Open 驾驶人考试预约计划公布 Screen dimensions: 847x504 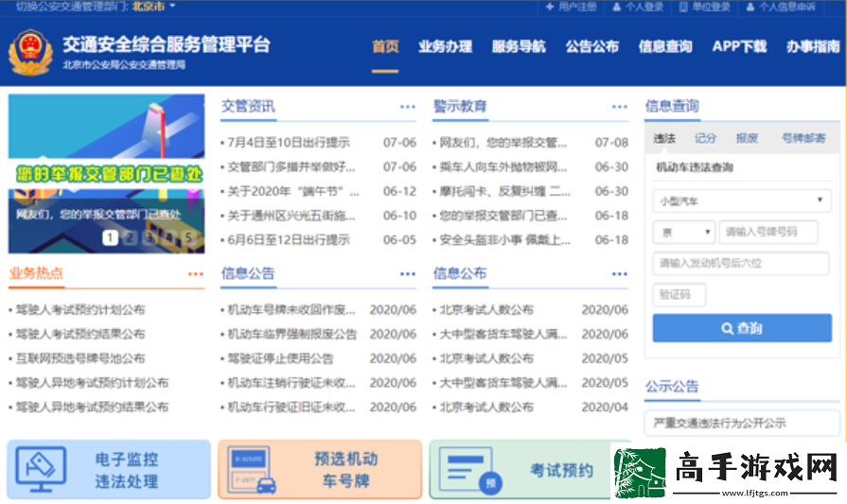click(80, 310)
